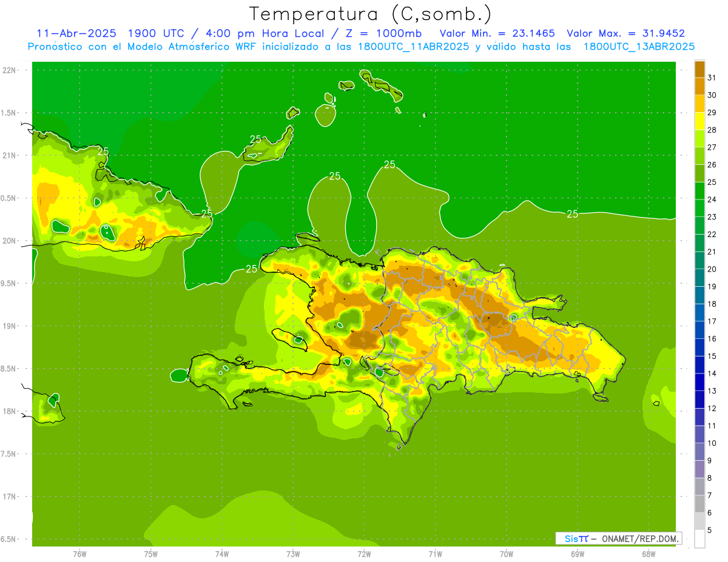
Task: Pick the lime legend swatch between 27 and 28
Action: [x=699, y=138]
